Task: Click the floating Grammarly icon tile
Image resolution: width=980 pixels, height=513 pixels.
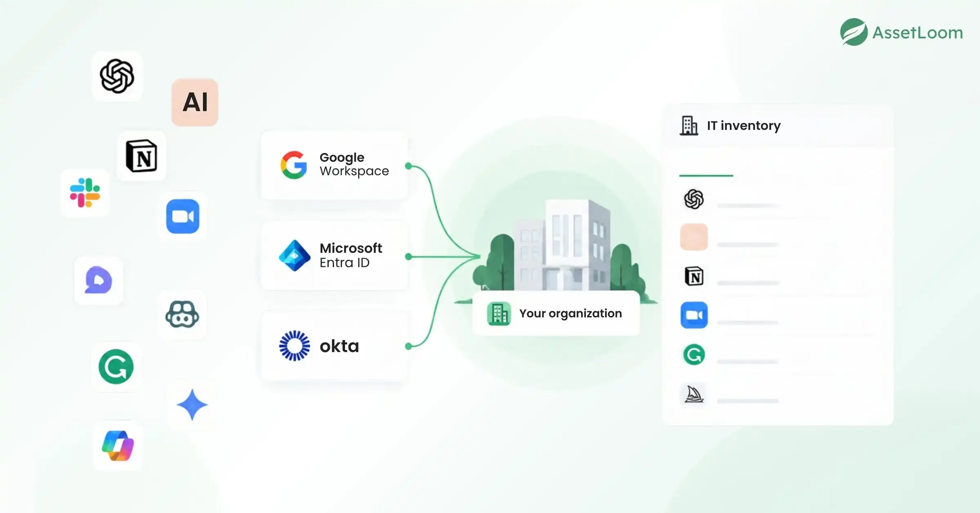Action: [x=116, y=366]
